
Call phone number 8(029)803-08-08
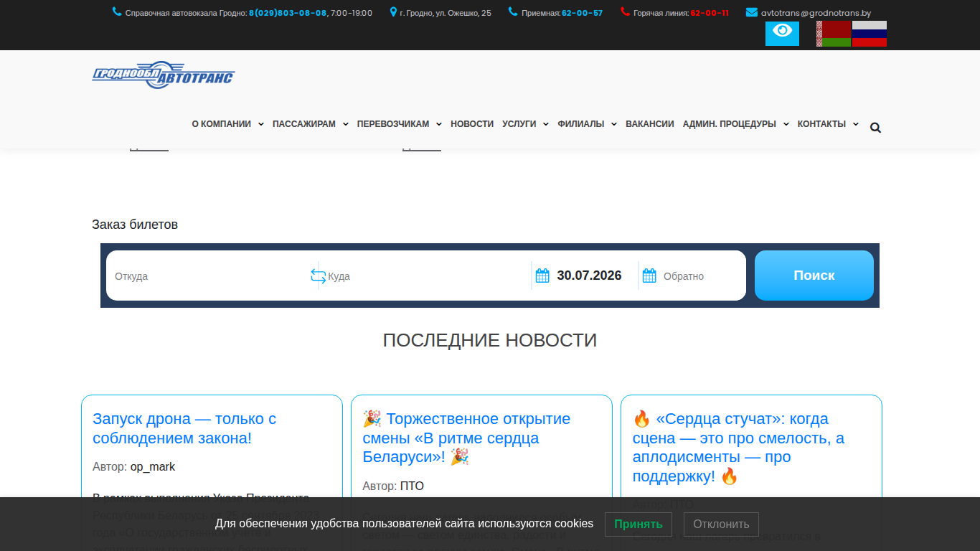coord(288,13)
